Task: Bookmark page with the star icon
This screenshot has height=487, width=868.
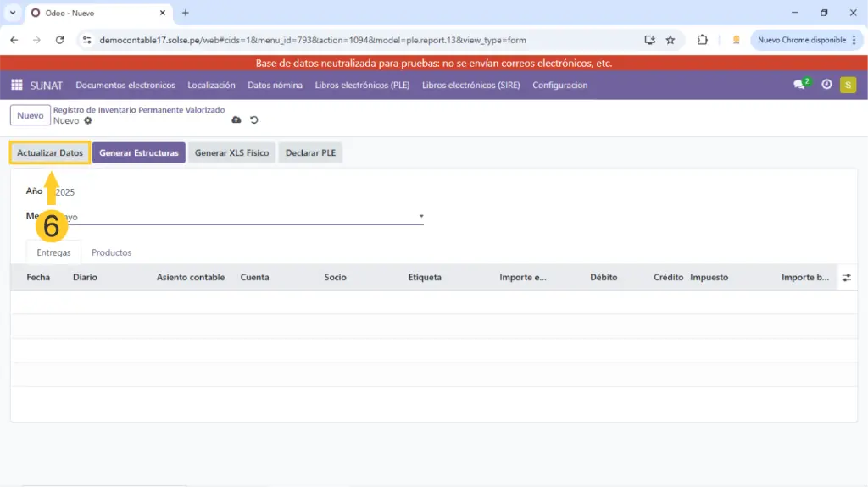Action: point(670,40)
